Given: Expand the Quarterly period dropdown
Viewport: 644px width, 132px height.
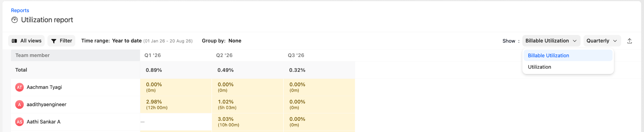Looking at the screenshot, I should coord(602,41).
